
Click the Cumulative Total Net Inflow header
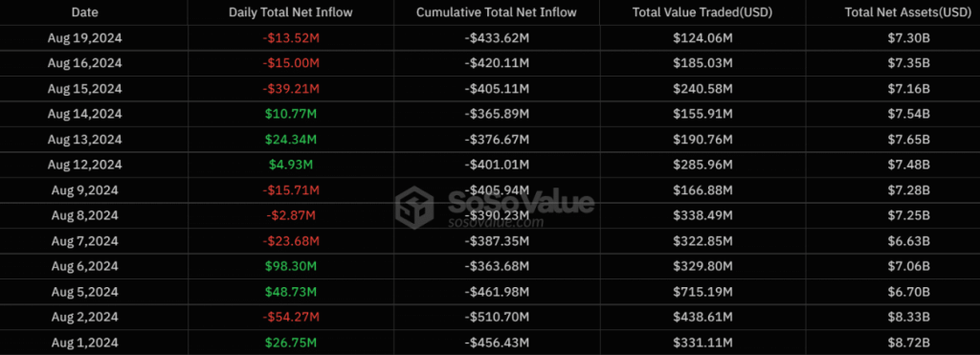497,11
